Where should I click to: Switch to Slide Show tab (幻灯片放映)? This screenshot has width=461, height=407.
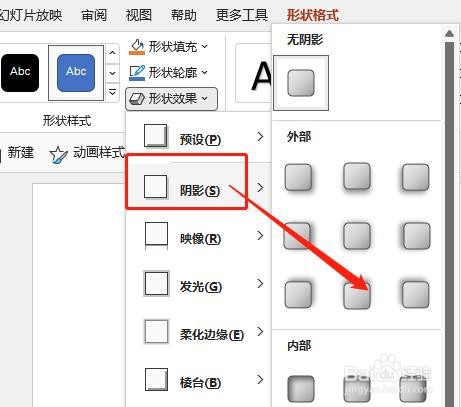(31, 15)
